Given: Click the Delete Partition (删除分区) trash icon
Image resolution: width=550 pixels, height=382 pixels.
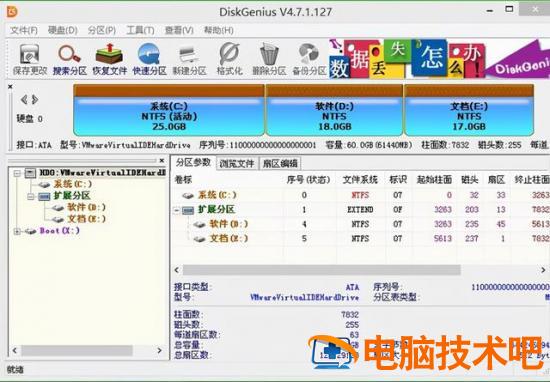Looking at the screenshot, I should click(x=269, y=54).
